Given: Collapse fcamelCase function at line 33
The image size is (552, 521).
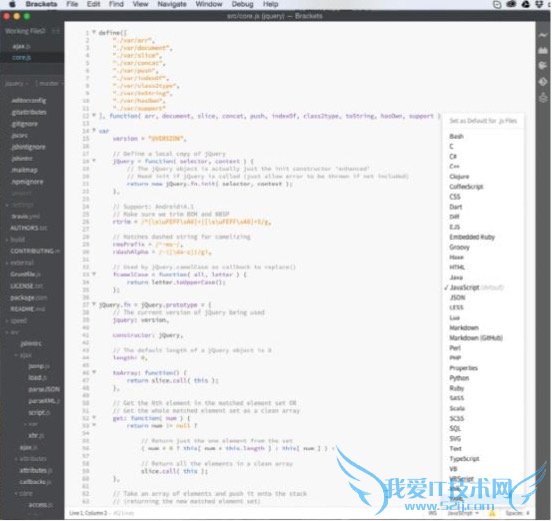Looking at the screenshot, I should (x=94, y=274).
